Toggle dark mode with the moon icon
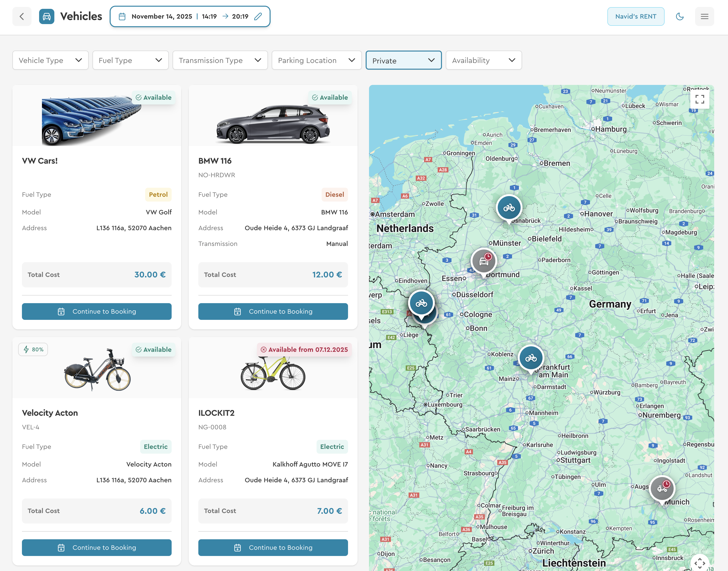 [x=680, y=16]
